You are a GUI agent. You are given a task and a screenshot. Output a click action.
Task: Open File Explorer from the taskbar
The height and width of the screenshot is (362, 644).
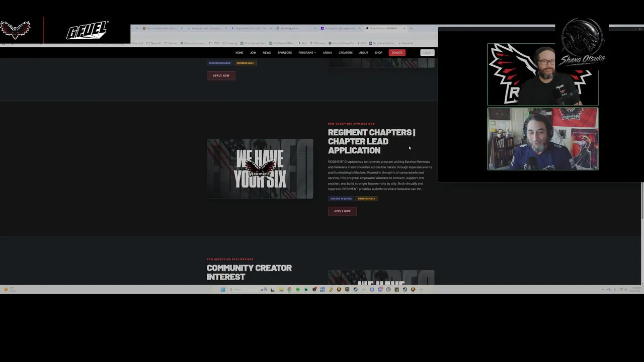pyautogui.click(x=281, y=290)
